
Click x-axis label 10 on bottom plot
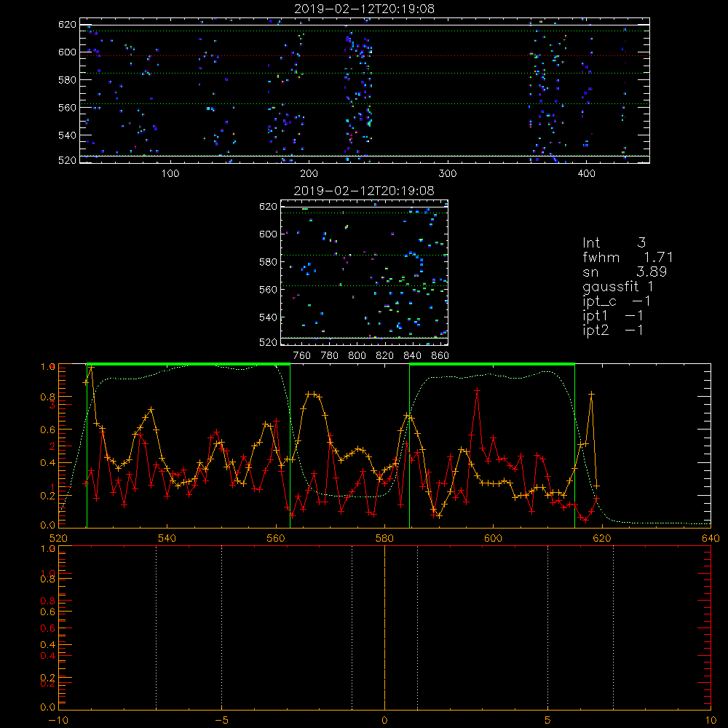[711, 720]
